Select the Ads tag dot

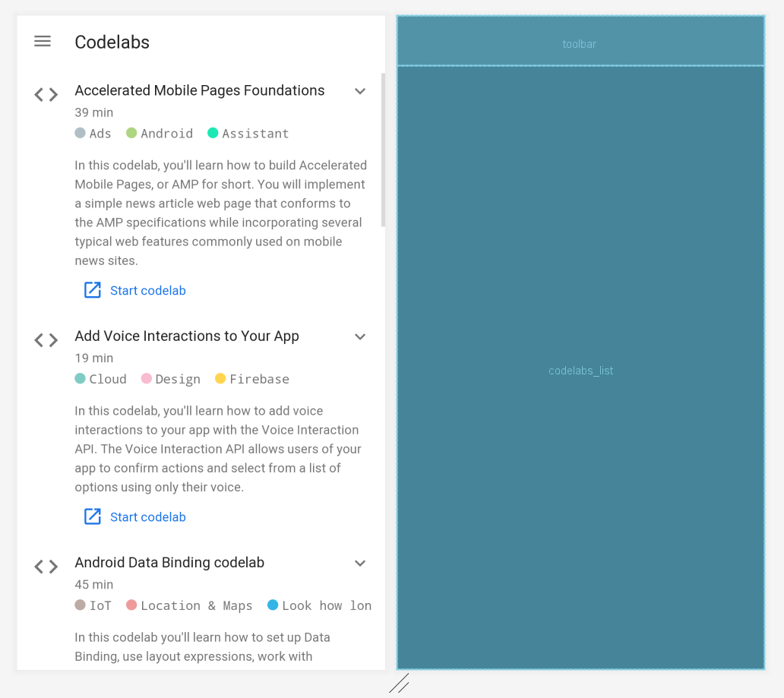pos(81,133)
